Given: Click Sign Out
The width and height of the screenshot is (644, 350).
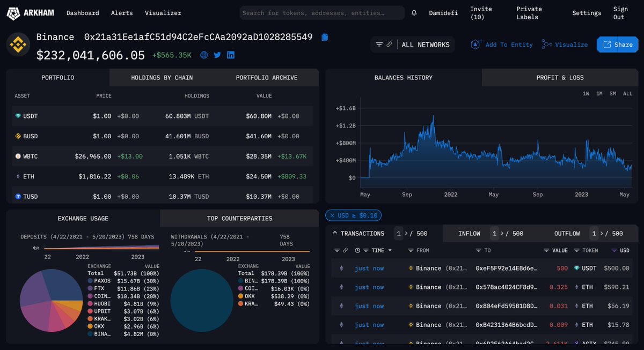Looking at the screenshot, I should [x=620, y=13].
